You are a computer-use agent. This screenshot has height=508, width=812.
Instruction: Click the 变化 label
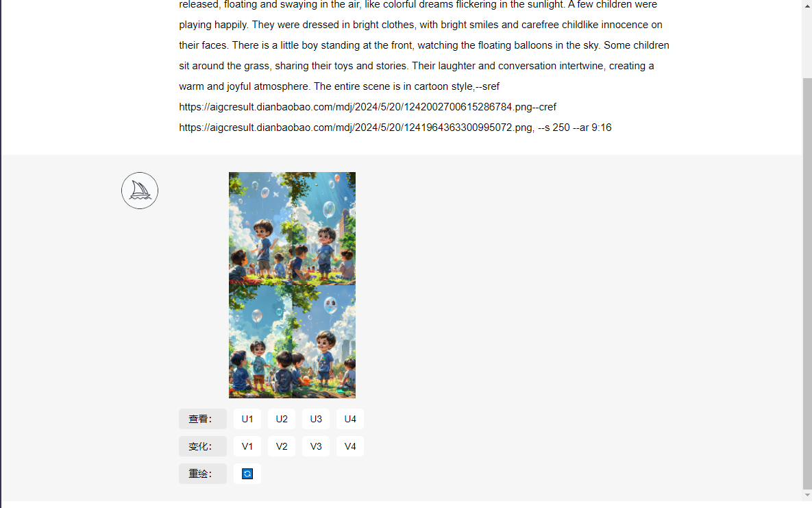click(202, 446)
